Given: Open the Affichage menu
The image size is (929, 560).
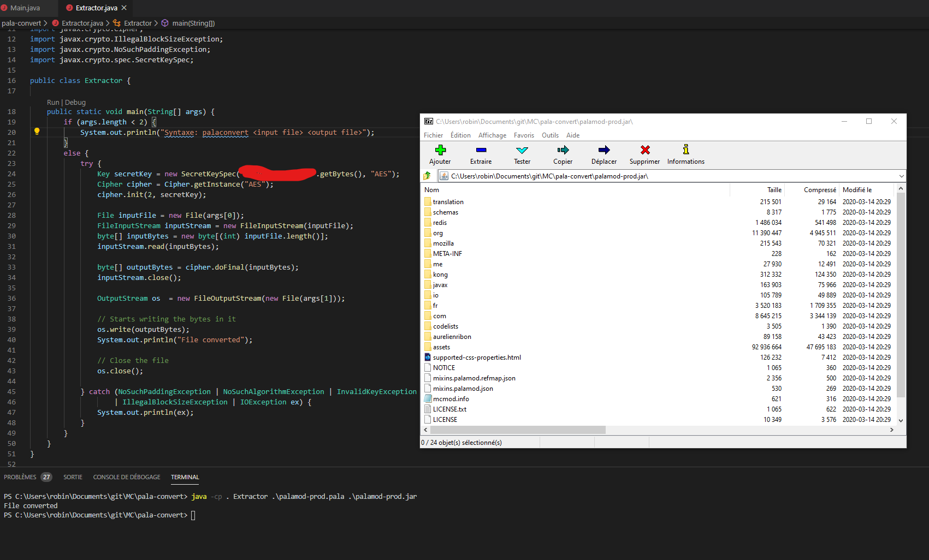Looking at the screenshot, I should point(492,135).
